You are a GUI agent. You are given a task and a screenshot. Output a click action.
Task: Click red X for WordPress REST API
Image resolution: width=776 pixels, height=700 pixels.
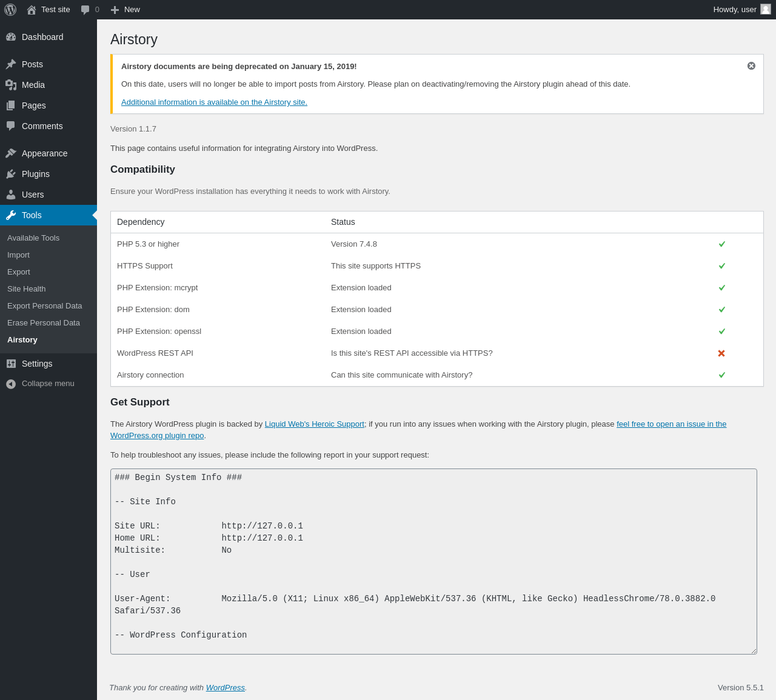pyautogui.click(x=721, y=353)
